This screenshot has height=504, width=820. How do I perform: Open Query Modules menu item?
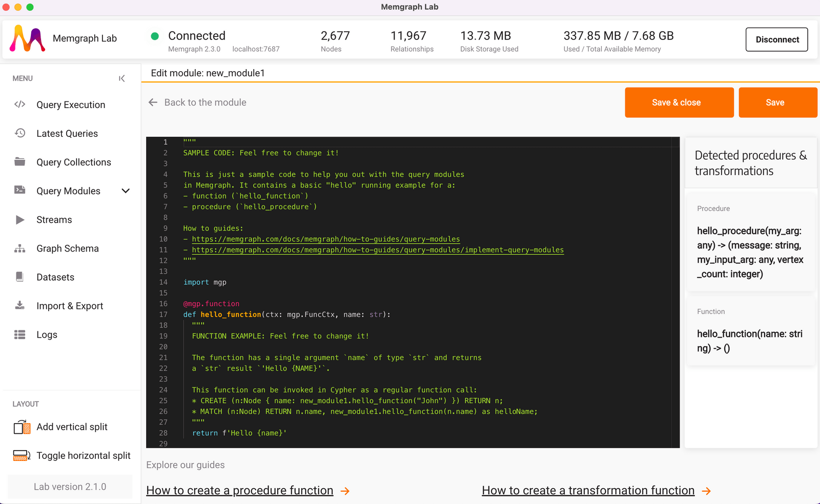point(68,191)
